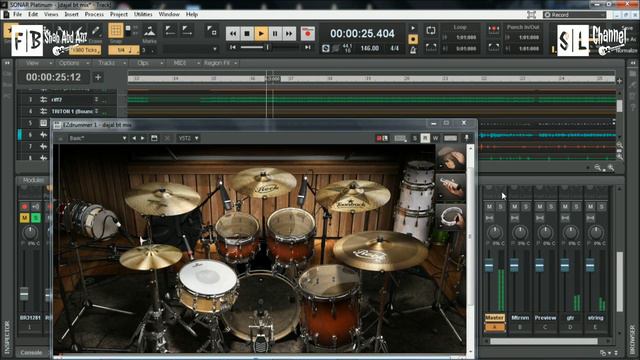The width and height of the screenshot is (640, 360).
Task: Open the Insert menu
Action: (71, 14)
